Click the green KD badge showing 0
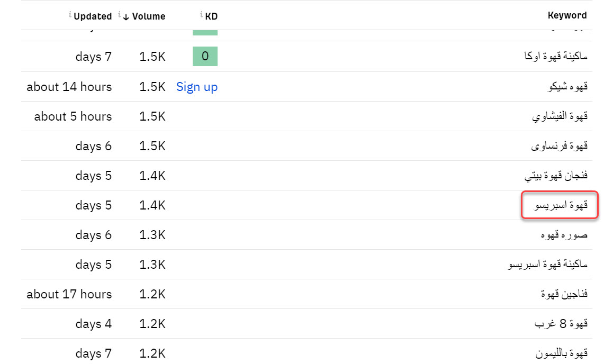Screen dimensions: 613x364 point(205,56)
